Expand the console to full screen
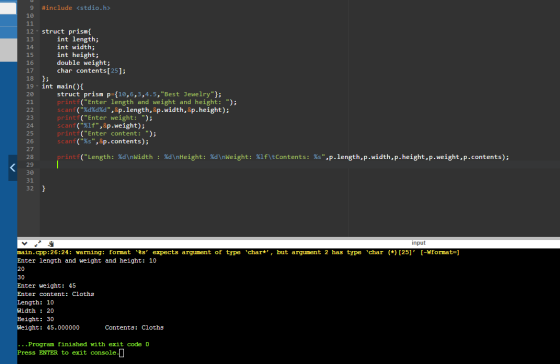Screen dimensions: 560x364 38,244
